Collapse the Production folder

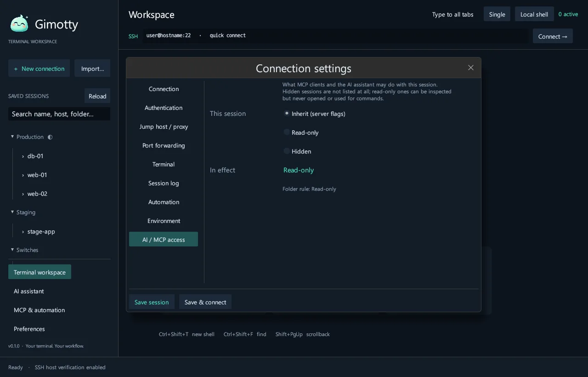click(12, 137)
